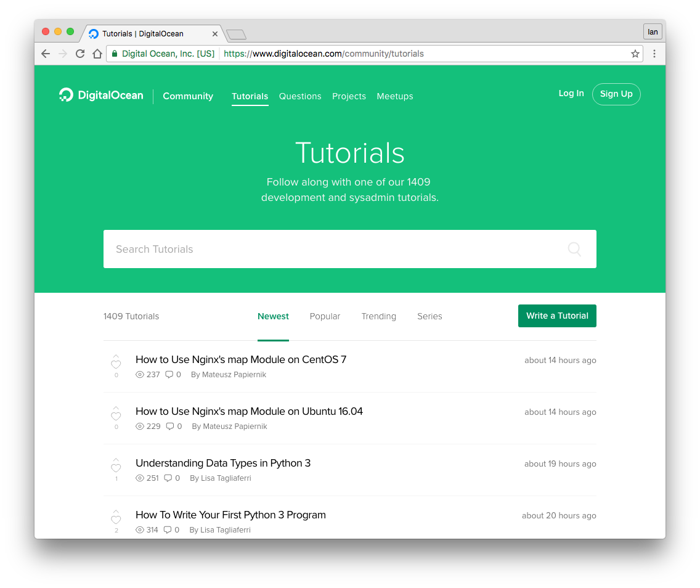
Task: Click the green padlock security icon
Action: coord(115,54)
